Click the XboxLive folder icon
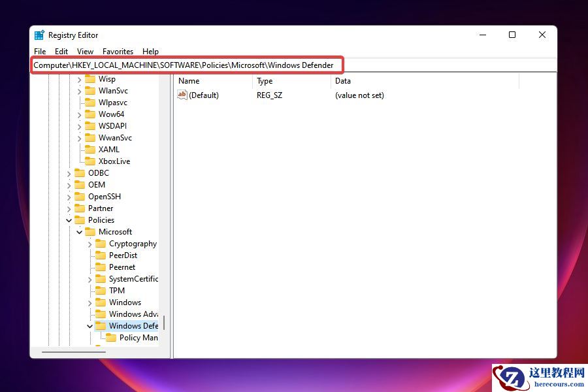This screenshot has height=392, width=588. (90, 161)
